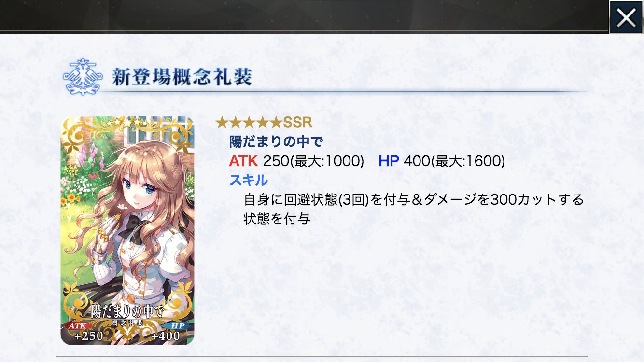Click the ★★★★★SSR rarity label
Image resolution: width=644 pixels, height=362 pixels.
pos(265,122)
